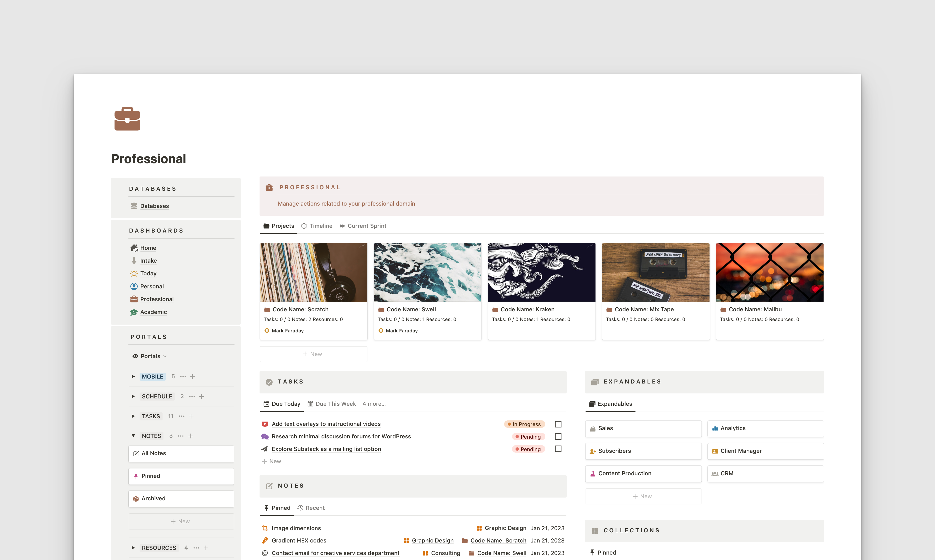This screenshot has width=935, height=560.
Task: Check off Add text overlays task
Action: point(558,424)
